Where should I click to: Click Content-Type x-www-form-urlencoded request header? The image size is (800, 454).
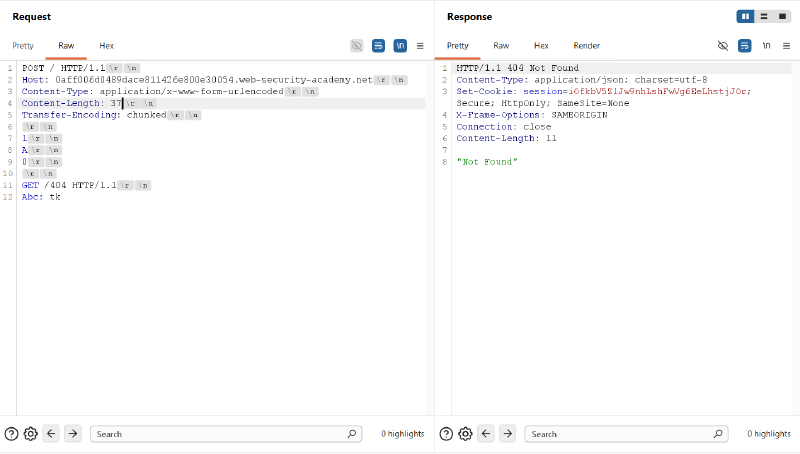(170, 91)
